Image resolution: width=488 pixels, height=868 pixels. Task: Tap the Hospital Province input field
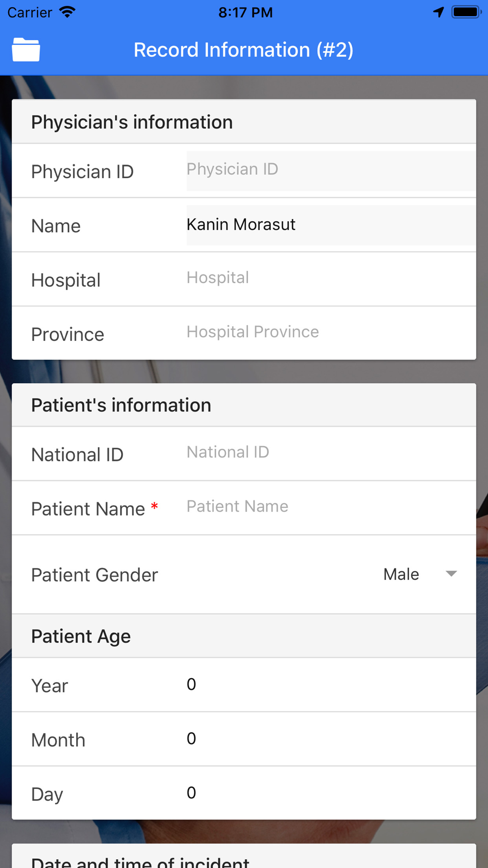pos(331,333)
